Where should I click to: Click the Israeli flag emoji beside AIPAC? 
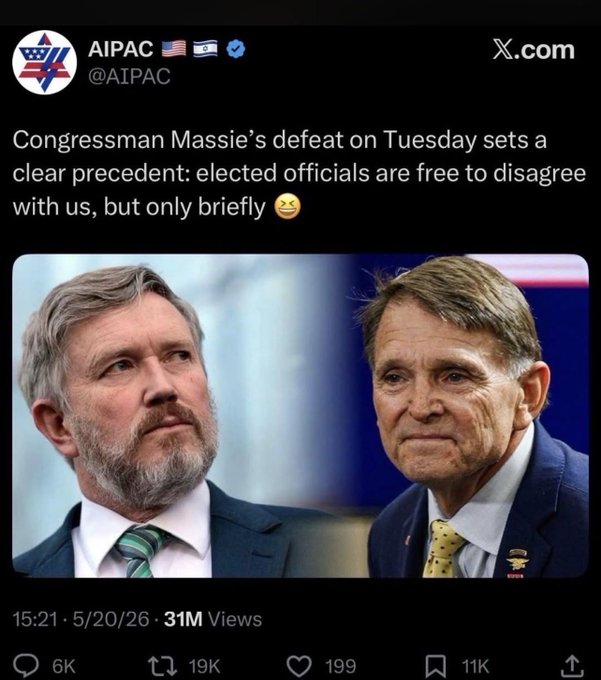(x=206, y=49)
